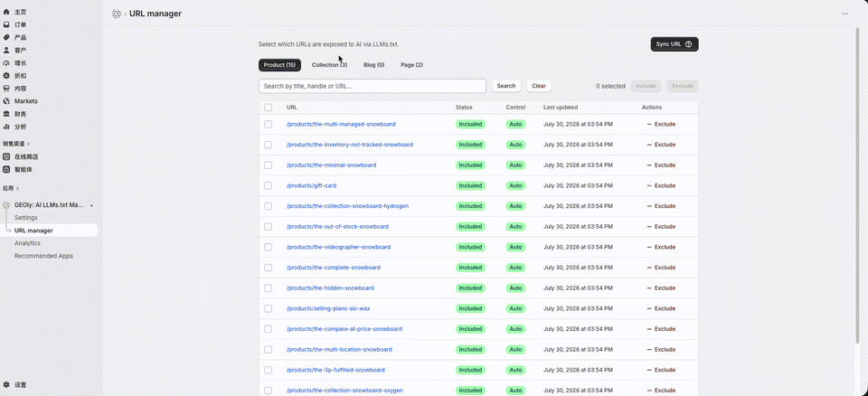Click the Last updated column header
This screenshot has height=396, width=868.
[561, 108]
